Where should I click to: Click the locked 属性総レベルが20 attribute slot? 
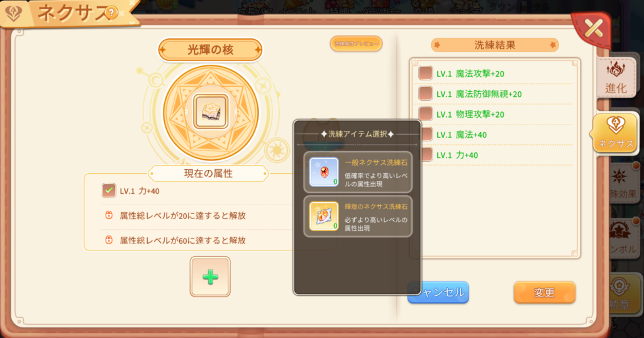coord(189,215)
